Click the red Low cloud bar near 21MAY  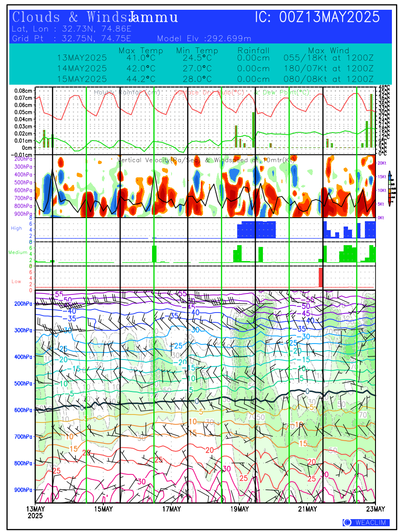(321, 277)
